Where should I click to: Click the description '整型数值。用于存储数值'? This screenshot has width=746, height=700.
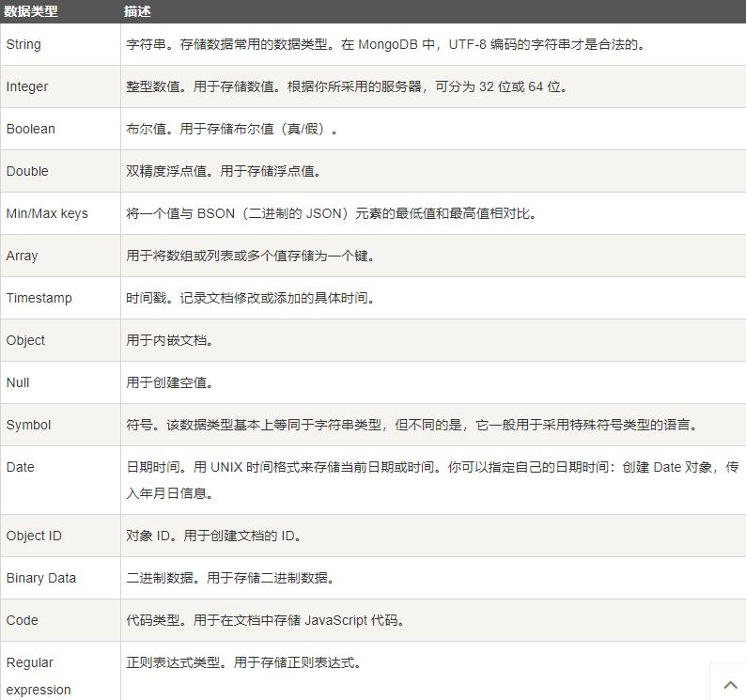tap(347, 86)
